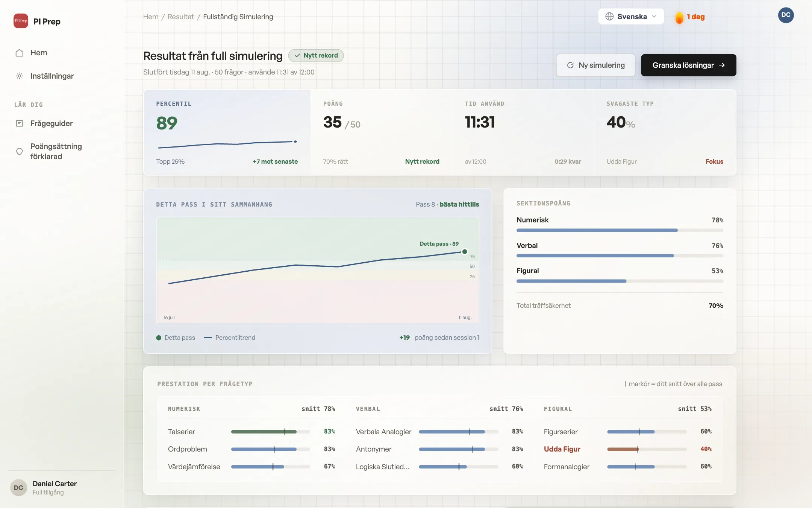Open Inställningar via the gear icon
Image resolution: width=812 pixels, height=508 pixels.
coord(20,76)
